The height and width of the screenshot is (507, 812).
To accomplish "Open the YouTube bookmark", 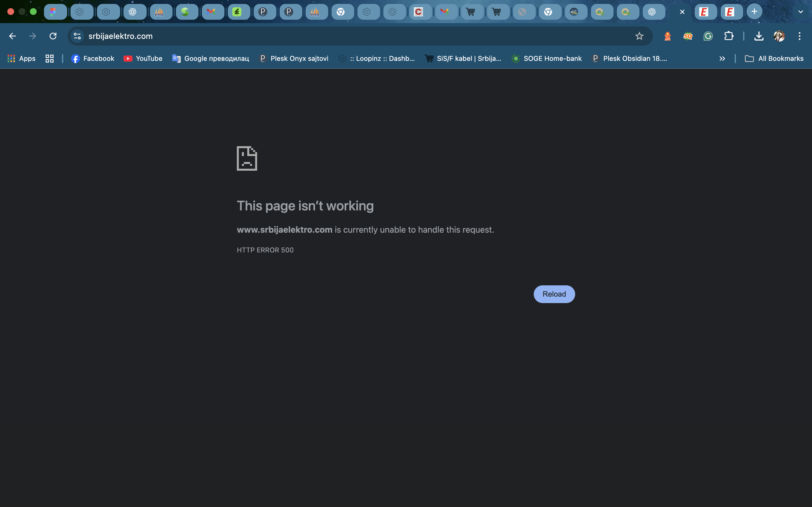I will 143,59.
